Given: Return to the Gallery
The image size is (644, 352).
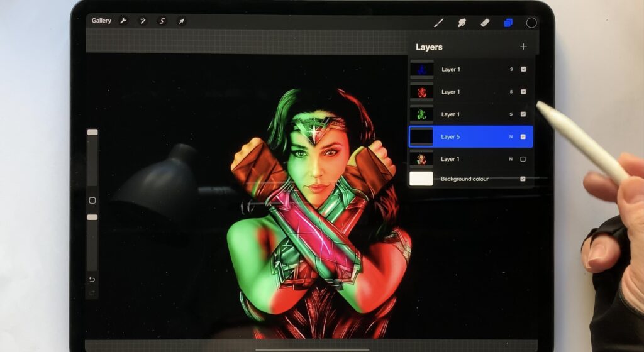Looking at the screenshot, I should [x=101, y=21].
